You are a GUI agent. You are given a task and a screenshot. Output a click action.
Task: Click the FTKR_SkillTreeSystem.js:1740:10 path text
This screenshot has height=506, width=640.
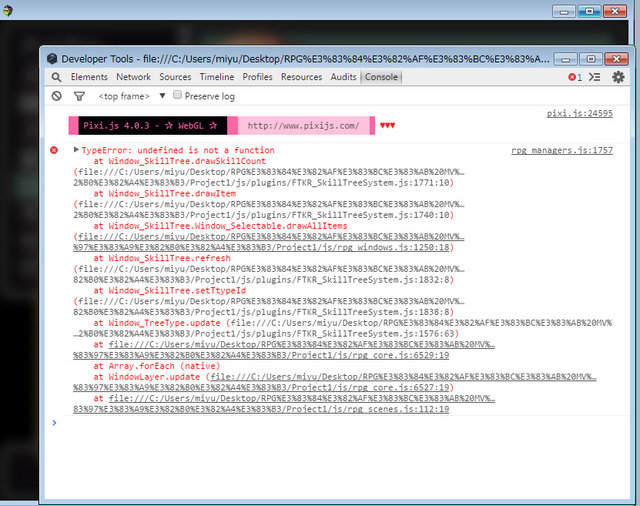[x=263, y=215]
